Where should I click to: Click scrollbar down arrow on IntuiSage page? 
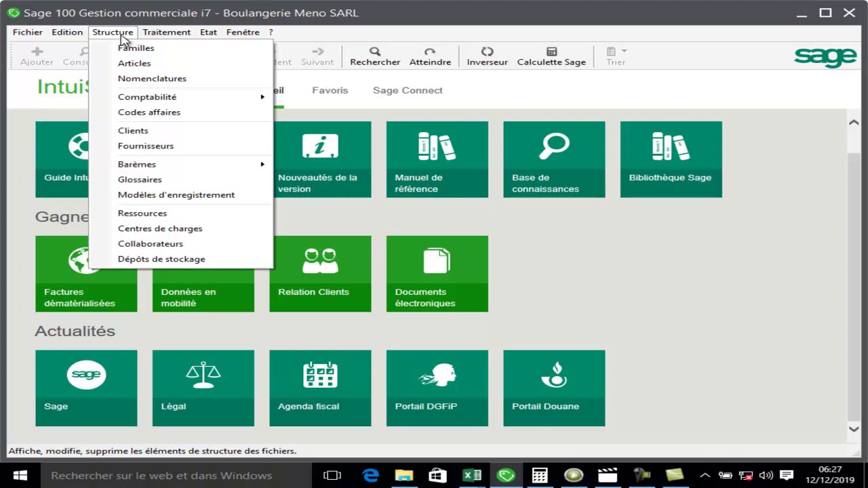[x=854, y=428]
